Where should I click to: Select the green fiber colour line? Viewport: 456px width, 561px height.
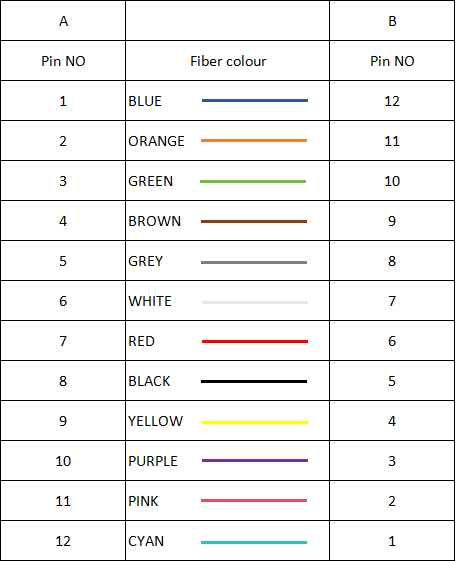253,181
